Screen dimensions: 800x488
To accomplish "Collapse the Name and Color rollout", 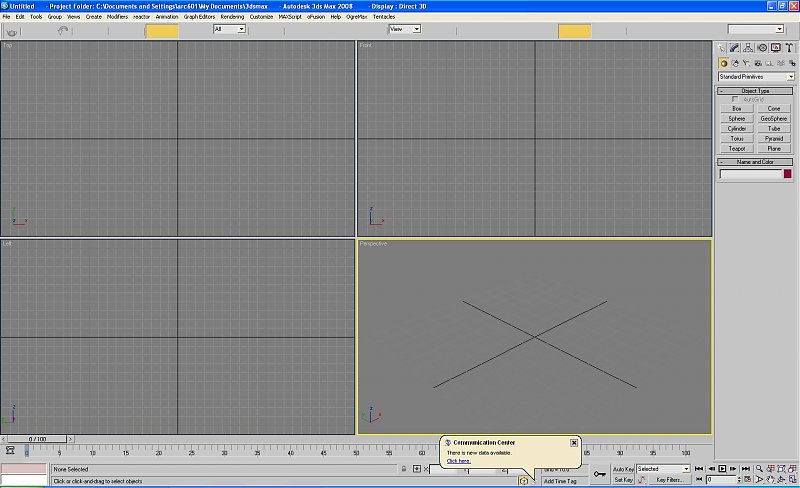I will [x=755, y=162].
